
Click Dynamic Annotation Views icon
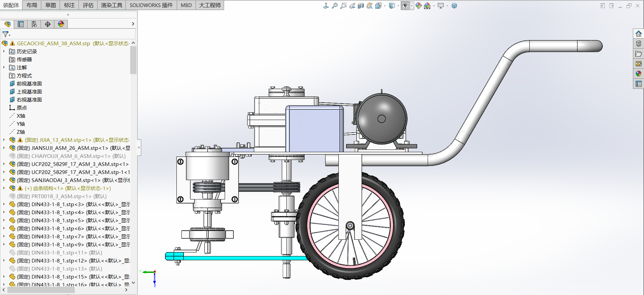tap(369, 6)
